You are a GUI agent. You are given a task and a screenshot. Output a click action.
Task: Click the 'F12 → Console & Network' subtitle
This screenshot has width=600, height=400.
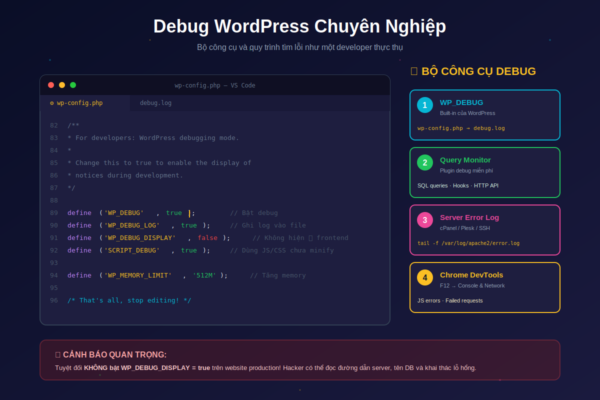click(472, 286)
